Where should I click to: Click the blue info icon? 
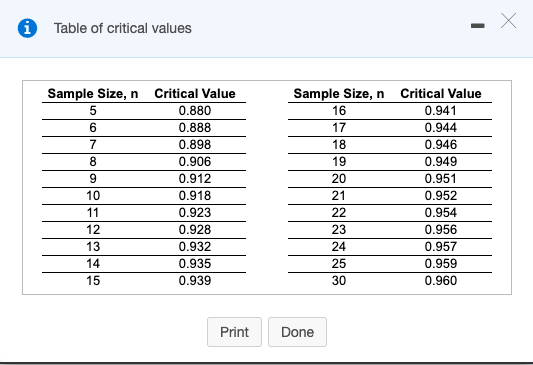28,28
